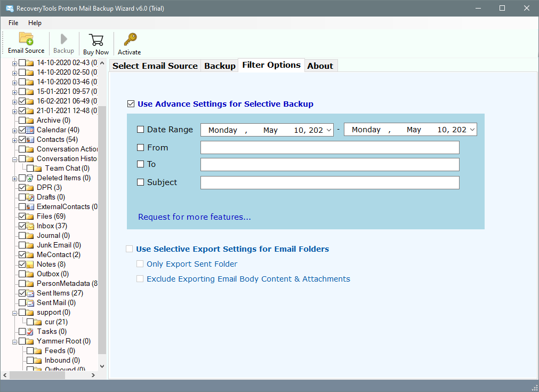Click the Subject text input field
The width and height of the screenshot is (539, 392).
[330, 182]
